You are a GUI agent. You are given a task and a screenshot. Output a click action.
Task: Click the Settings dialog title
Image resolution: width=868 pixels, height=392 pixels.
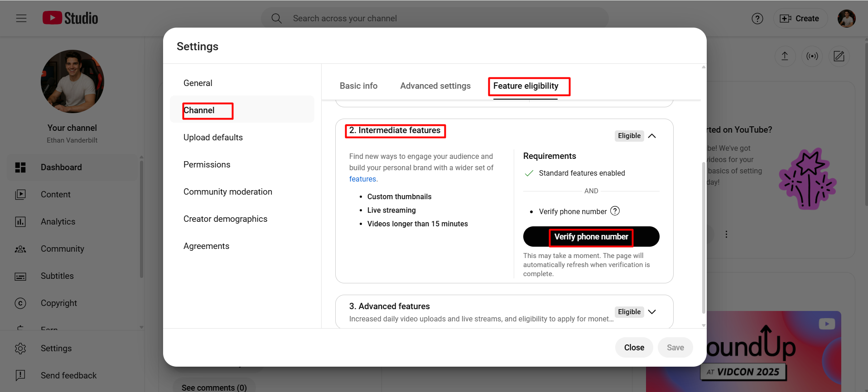pyautogui.click(x=198, y=47)
